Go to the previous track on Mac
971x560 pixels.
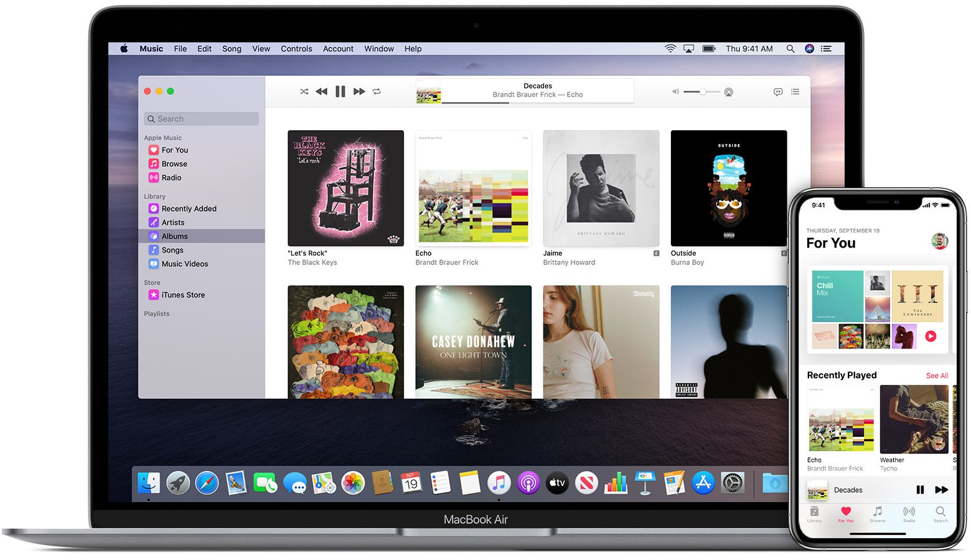(321, 91)
